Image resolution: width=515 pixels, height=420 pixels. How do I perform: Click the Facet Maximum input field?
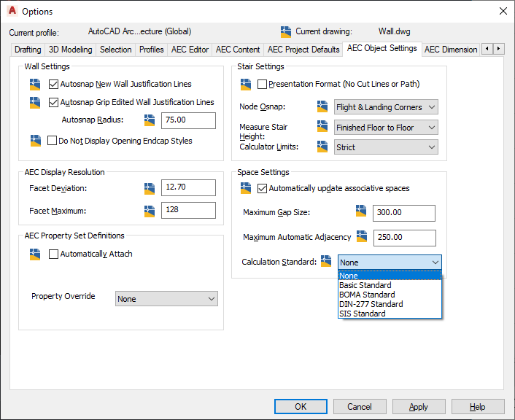[188, 210]
